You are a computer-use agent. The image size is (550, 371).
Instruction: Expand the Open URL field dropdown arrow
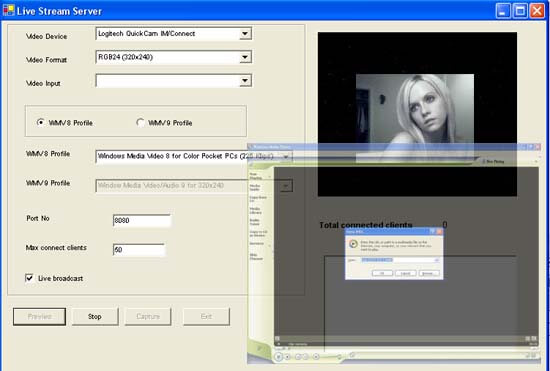[x=437, y=260]
